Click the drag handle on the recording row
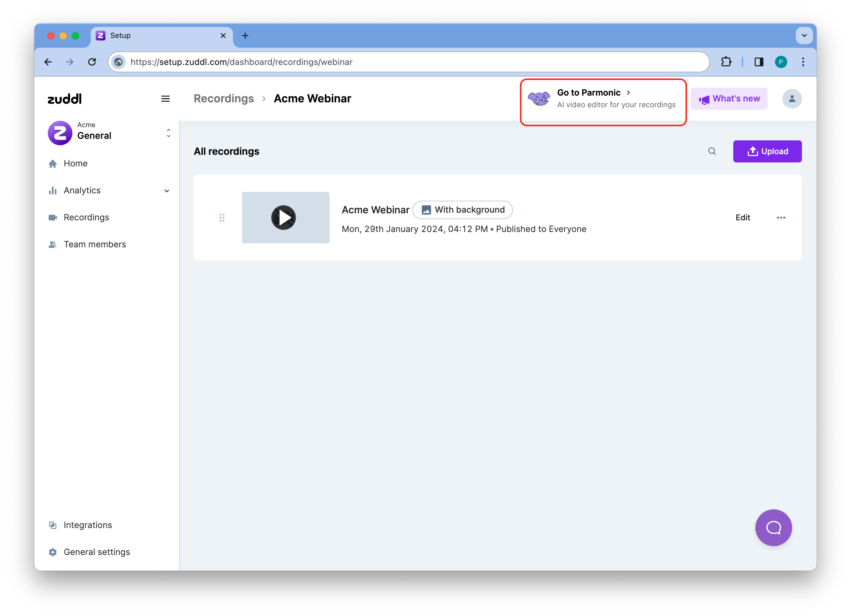This screenshot has width=851, height=616. 222,218
